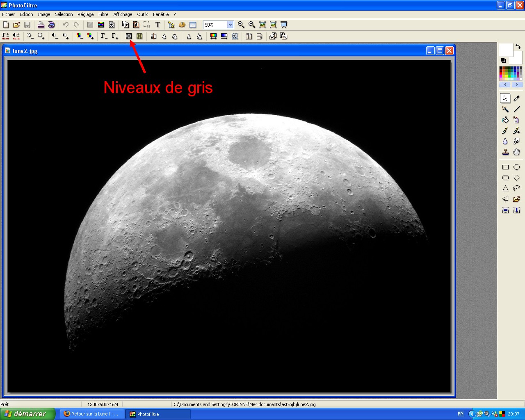This screenshot has width=525, height=420.
Task: Select the Magic Wand tool
Action: pyautogui.click(x=505, y=109)
